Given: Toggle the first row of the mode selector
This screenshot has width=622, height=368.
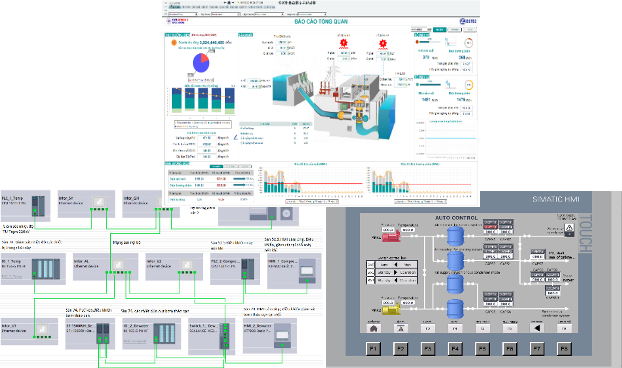Looking at the screenshot, I should click(x=391, y=264).
